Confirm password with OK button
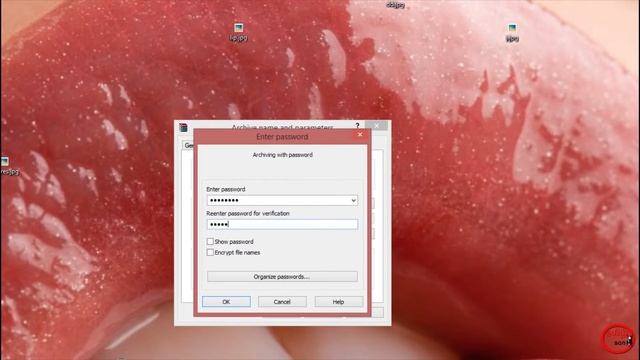Image resolution: width=640 pixels, height=360 pixels. click(226, 302)
